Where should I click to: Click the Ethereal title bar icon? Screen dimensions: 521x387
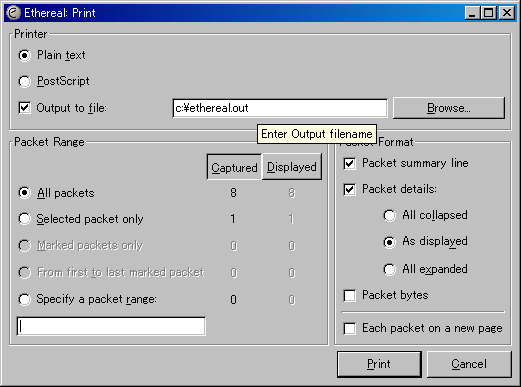tap(14, 13)
